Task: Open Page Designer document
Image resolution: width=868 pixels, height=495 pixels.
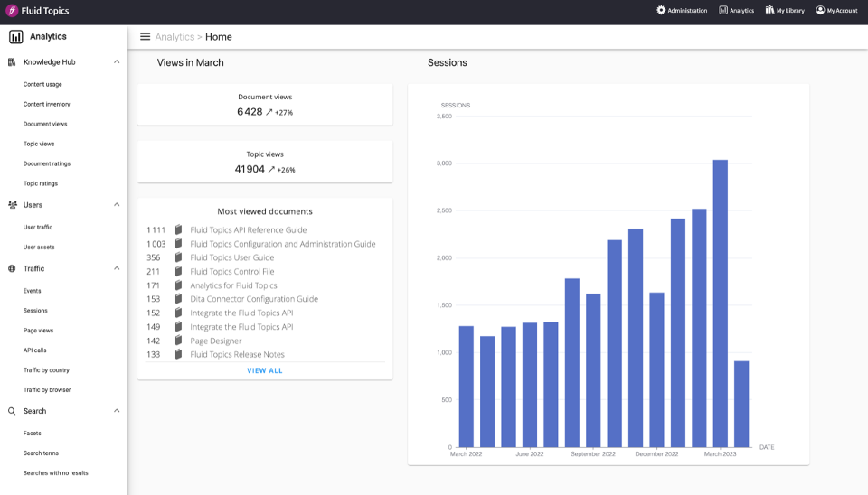Action: pos(216,341)
